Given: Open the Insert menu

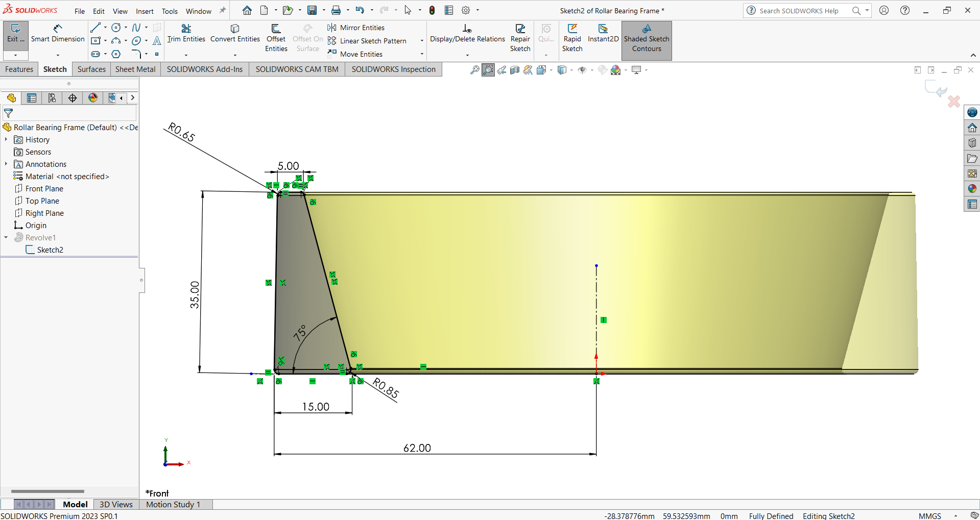Looking at the screenshot, I should pyautogui.click(x=145, y=11).
